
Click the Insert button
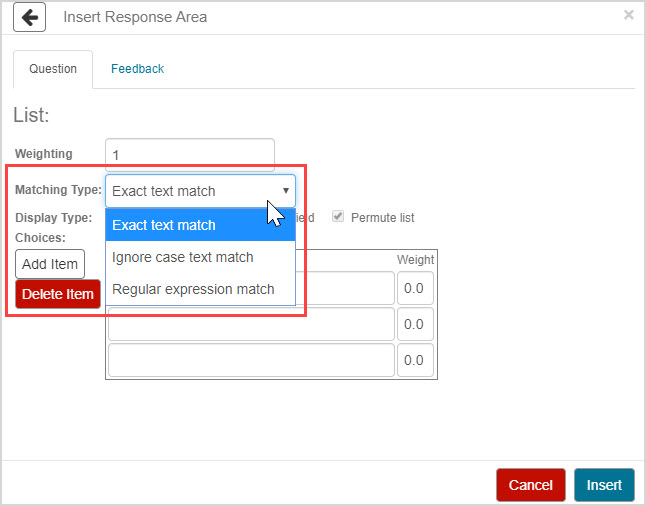coord(604,485)
